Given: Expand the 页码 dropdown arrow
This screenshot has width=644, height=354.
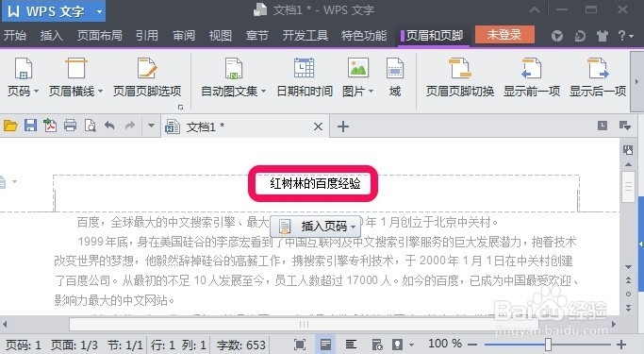Looking at the screenshot, I should click(x=36, y=92).
